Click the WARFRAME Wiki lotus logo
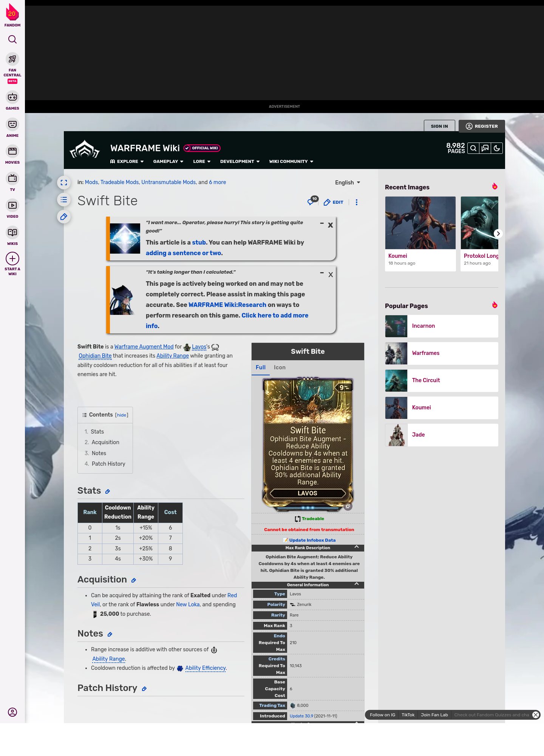The height and width of the screenshot is (756, 544). point(85,150)
